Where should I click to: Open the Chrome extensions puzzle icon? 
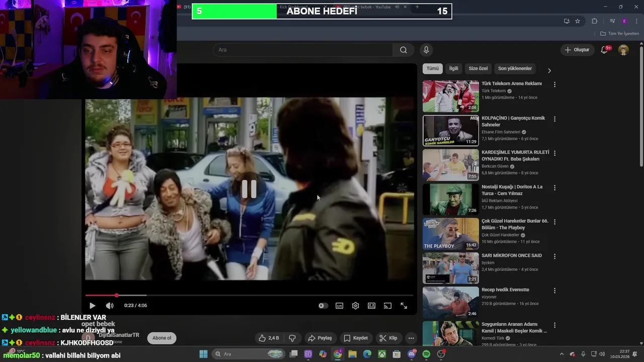coord(594,21)
